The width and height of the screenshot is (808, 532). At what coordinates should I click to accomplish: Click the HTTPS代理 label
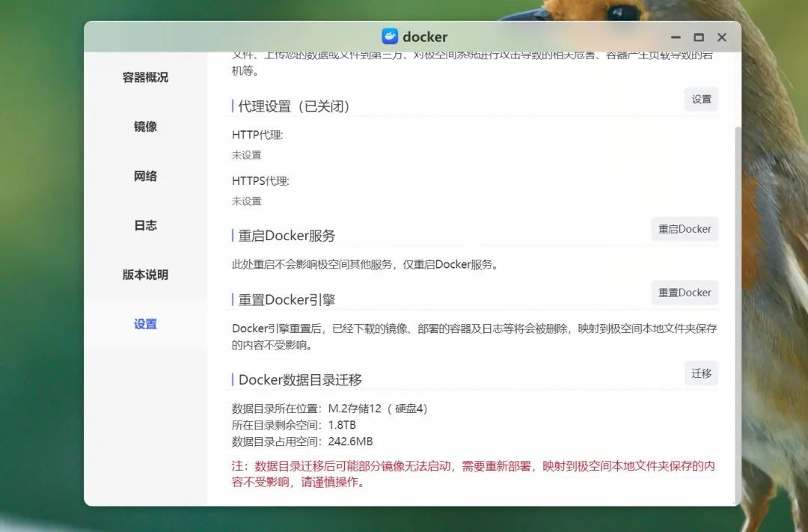coord(261,181)
